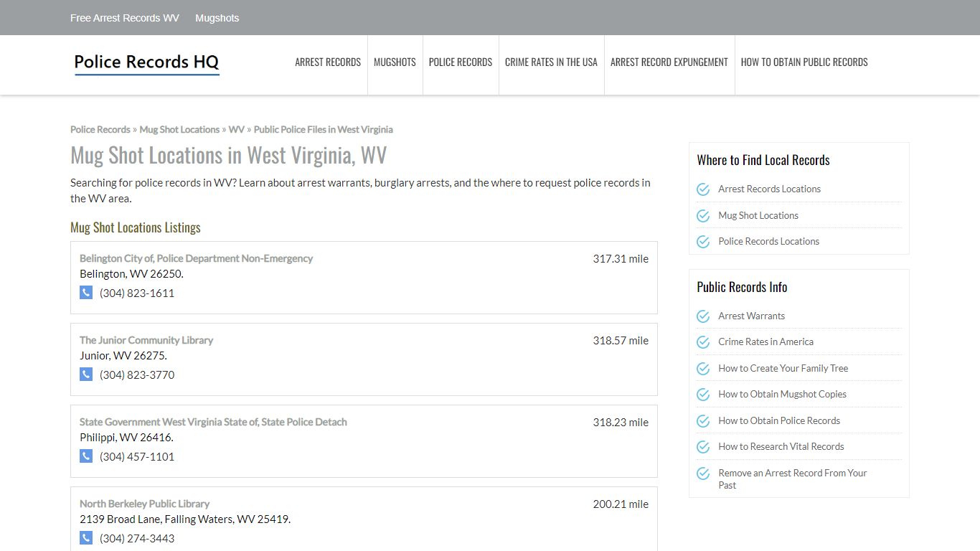Click phone icon beside (304) 457-1101
980x551 pixels.
pos(86,456)
